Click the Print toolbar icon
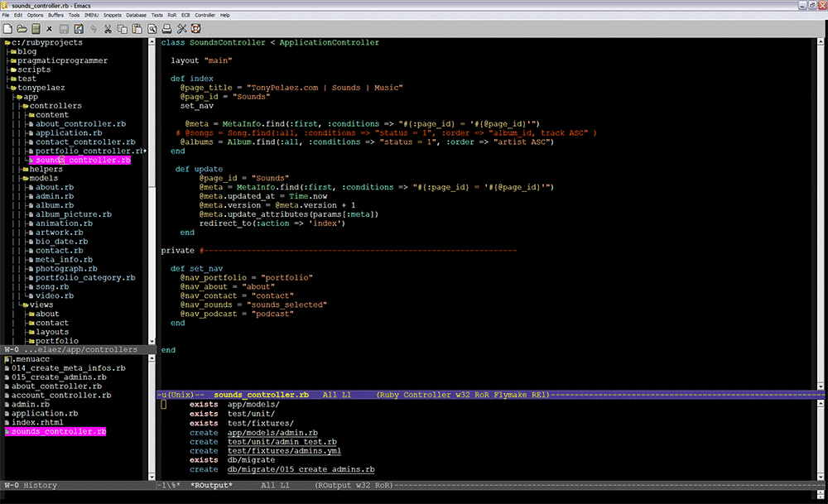The width and height of the screenshot is (828, 504). point(166,29)
